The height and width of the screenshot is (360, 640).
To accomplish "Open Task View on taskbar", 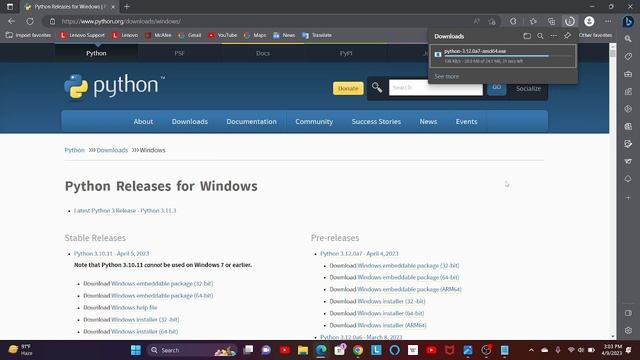I will (248, 350).
